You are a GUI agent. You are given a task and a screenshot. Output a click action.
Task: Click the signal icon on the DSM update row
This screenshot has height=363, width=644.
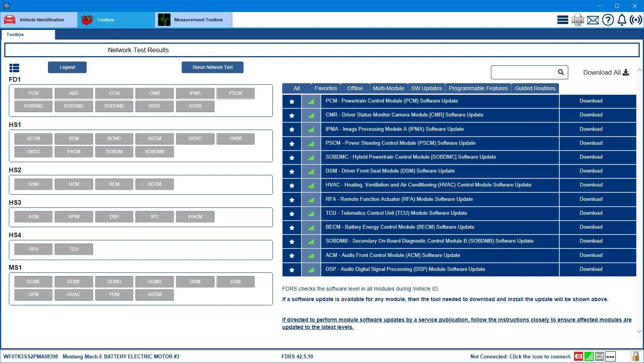pos(311,171)
